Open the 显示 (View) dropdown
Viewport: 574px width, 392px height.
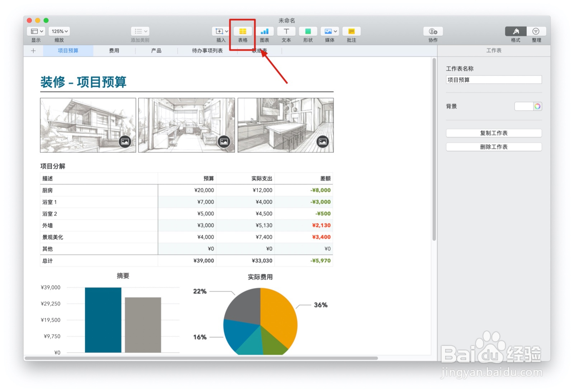(x=35, y=31)
